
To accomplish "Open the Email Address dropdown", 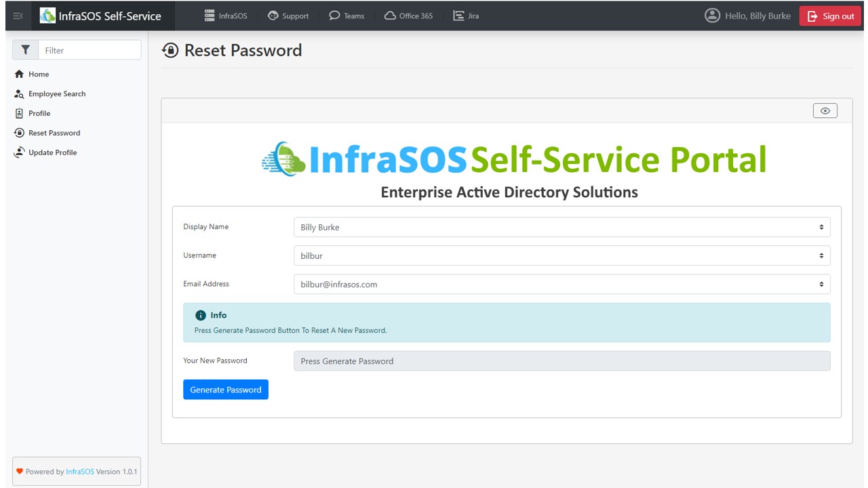I will pos(561,284).
